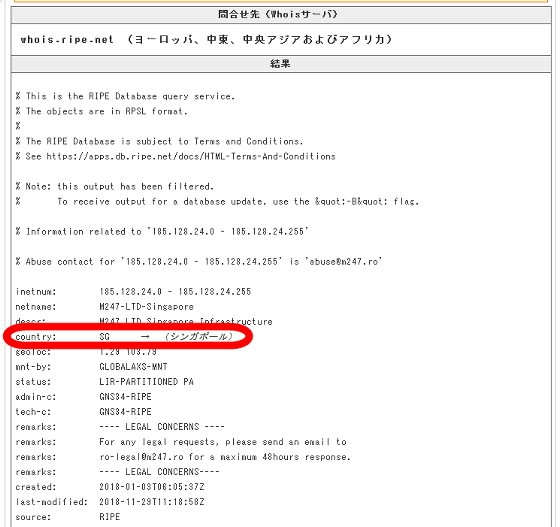Viewport: 560px width, 527px height.
Task: Click 'The RIPE Database is subject to Terms' line
Action: coord(159,141)
